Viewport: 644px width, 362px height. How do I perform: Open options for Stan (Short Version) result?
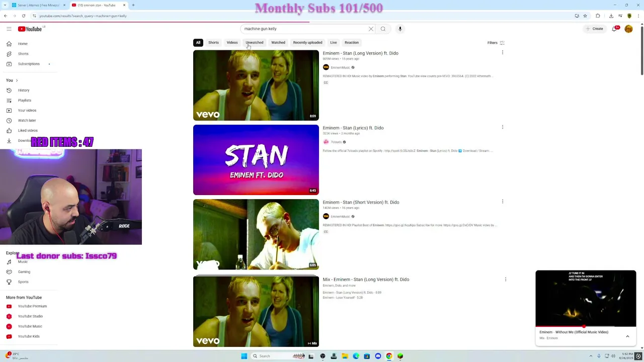502,202
